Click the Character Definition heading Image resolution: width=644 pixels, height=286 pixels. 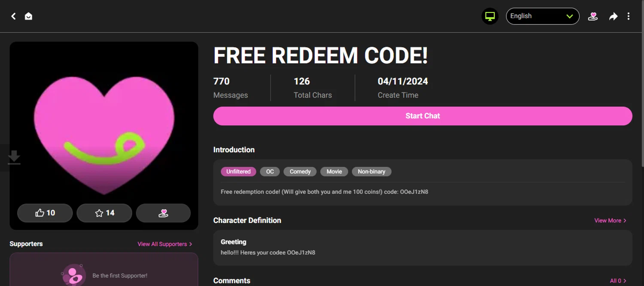coord(247,220)
